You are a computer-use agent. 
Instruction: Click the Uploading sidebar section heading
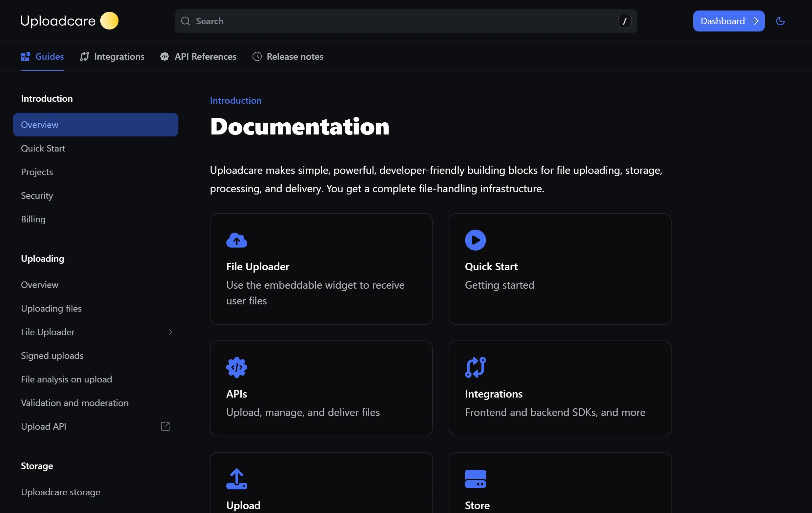pyautogui.click(x=43, y=259)
